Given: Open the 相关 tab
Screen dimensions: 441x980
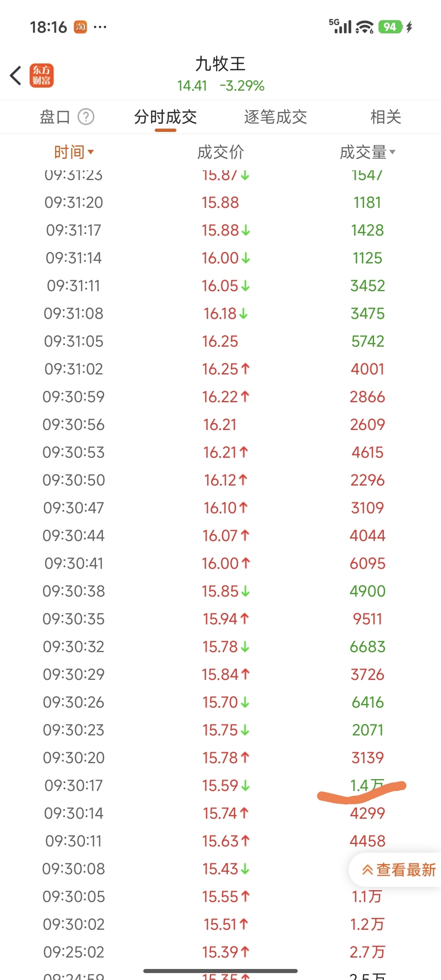Looking at the screenshot, I should (x=386, y=117).
